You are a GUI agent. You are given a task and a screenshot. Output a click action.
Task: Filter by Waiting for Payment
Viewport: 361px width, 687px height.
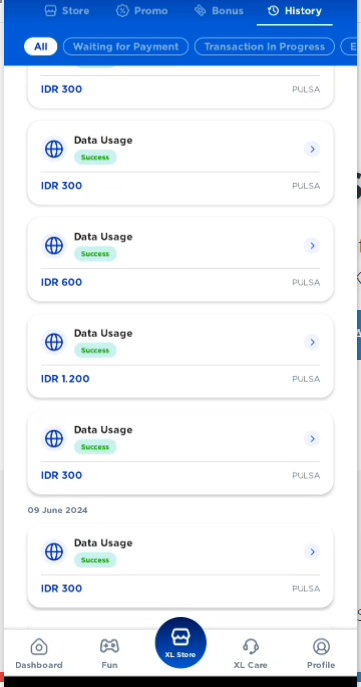(x=126, y=47)
